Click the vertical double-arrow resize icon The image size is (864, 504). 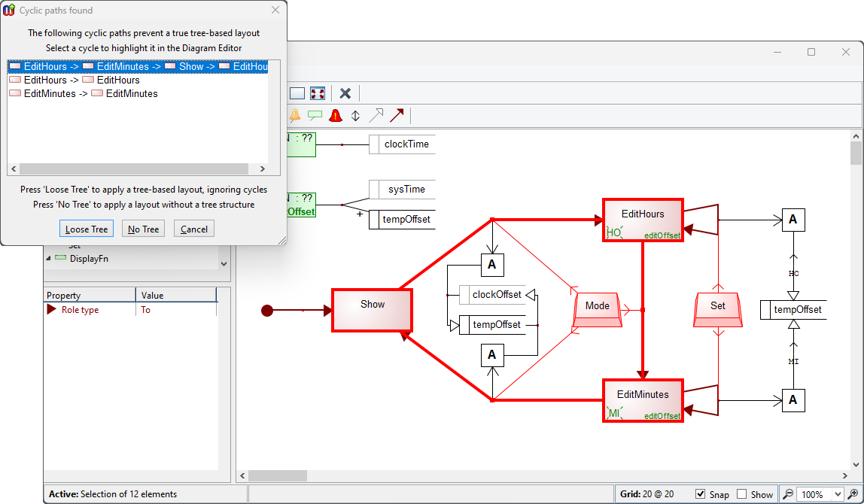click(x=354, y=114)
